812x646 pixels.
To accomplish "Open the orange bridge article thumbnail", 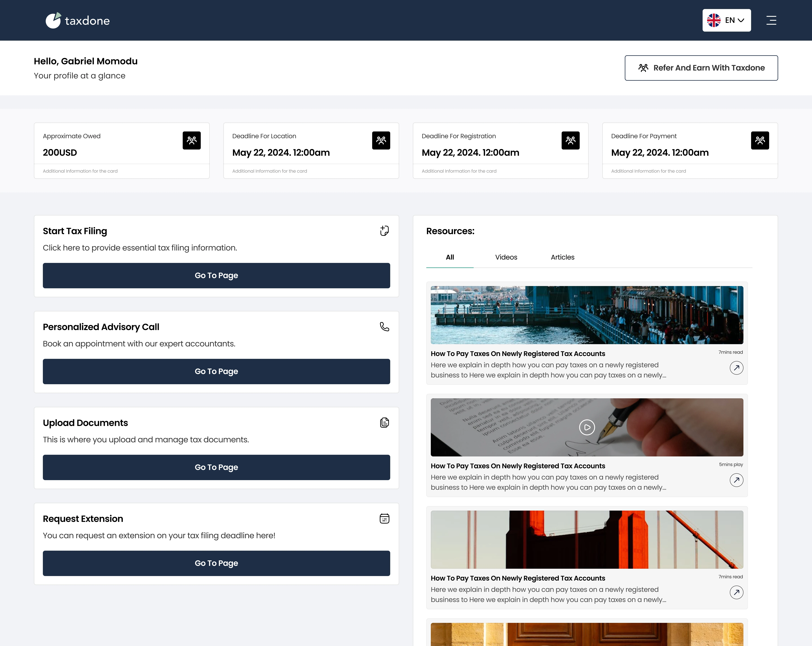I will (587, 539).
